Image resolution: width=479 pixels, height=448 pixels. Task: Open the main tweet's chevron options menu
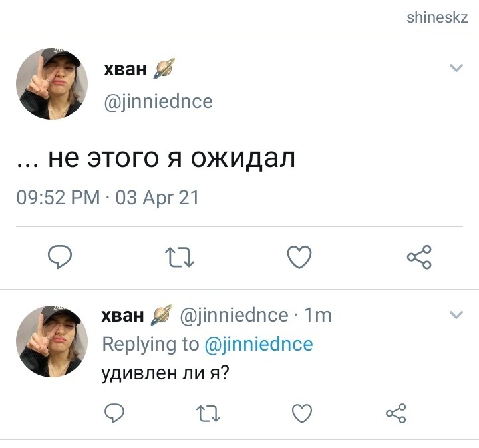pos(456,67)
